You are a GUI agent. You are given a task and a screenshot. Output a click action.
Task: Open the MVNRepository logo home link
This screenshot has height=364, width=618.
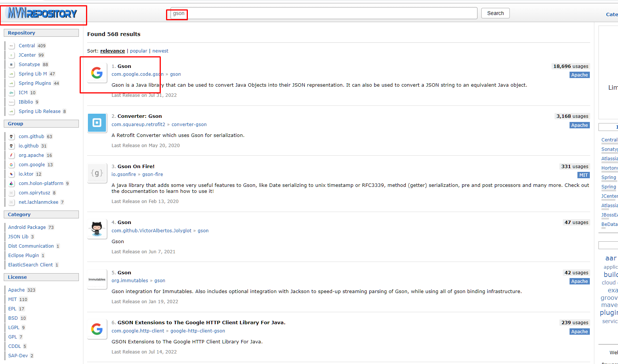click(42, 14)
